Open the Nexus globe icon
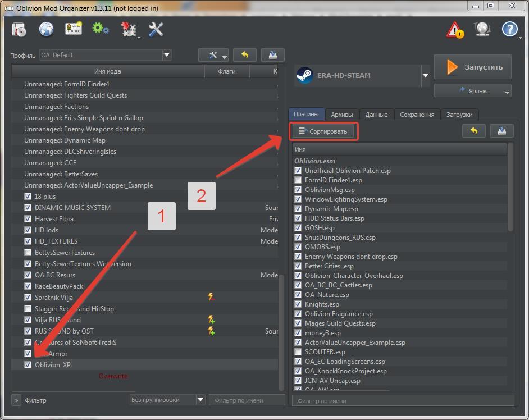The height and width of the screenshot is (420, 529). [46, 29]
